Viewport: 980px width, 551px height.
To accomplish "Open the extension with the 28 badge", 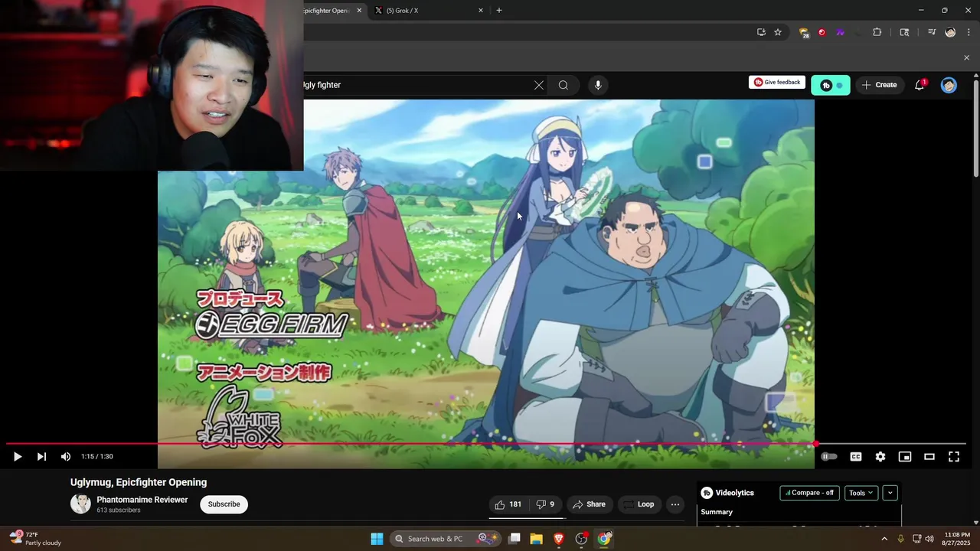I will 803,33.
